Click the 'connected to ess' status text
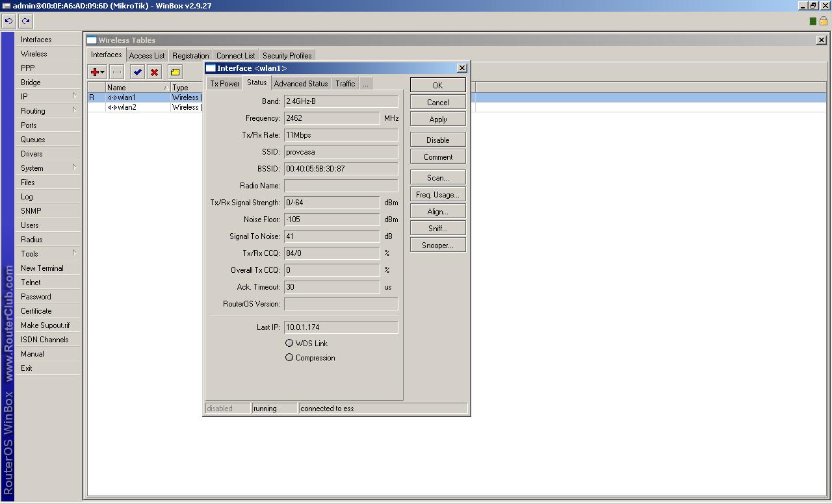 click(327, 409)
